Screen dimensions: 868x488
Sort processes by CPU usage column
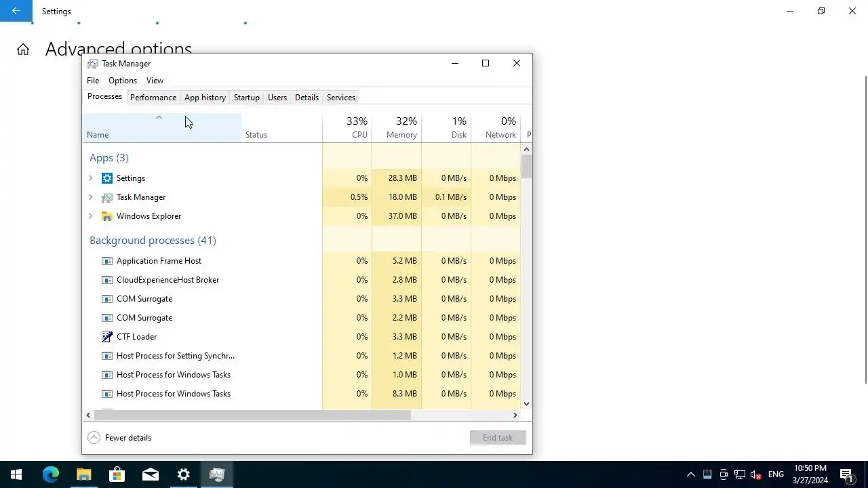[347, 127]
